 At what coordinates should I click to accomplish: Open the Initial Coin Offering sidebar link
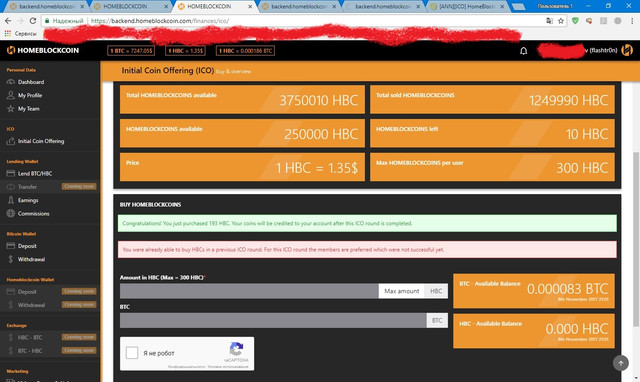tap(41, 141)
